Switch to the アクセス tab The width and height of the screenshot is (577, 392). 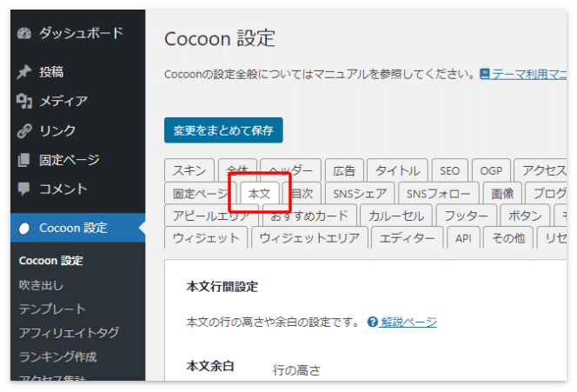541,170
